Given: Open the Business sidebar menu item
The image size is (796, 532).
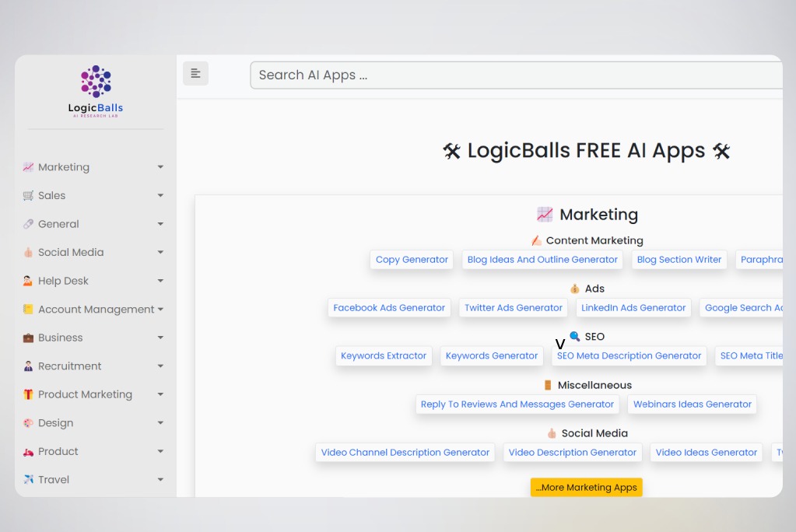Looking at the screenshot, I should (x=94, y=338).
